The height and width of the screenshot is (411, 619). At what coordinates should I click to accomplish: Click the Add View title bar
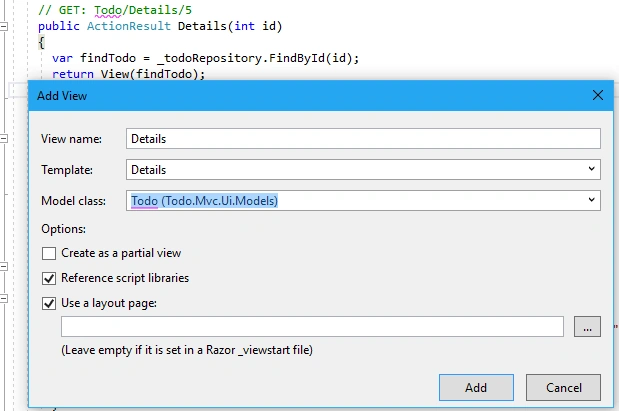click(x=308, y=96)
